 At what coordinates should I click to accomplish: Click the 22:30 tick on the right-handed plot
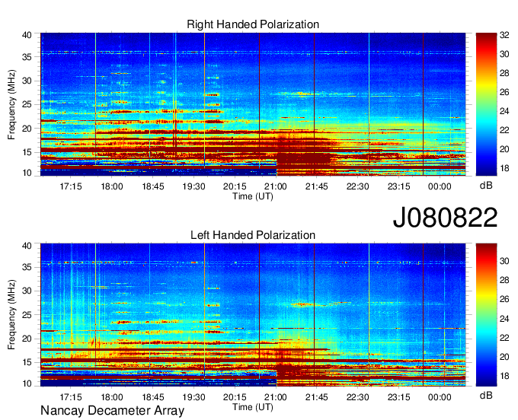(x=358, y=186)
